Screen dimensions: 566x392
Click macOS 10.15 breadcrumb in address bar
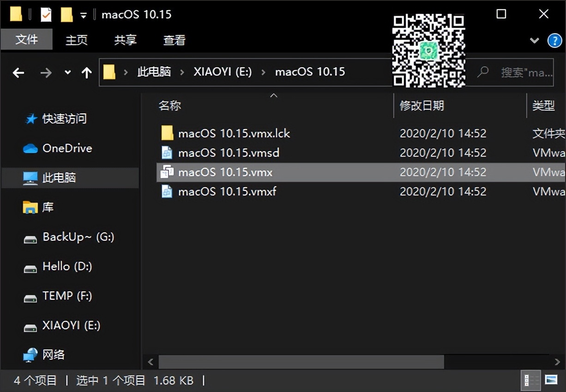click(310, 72)
